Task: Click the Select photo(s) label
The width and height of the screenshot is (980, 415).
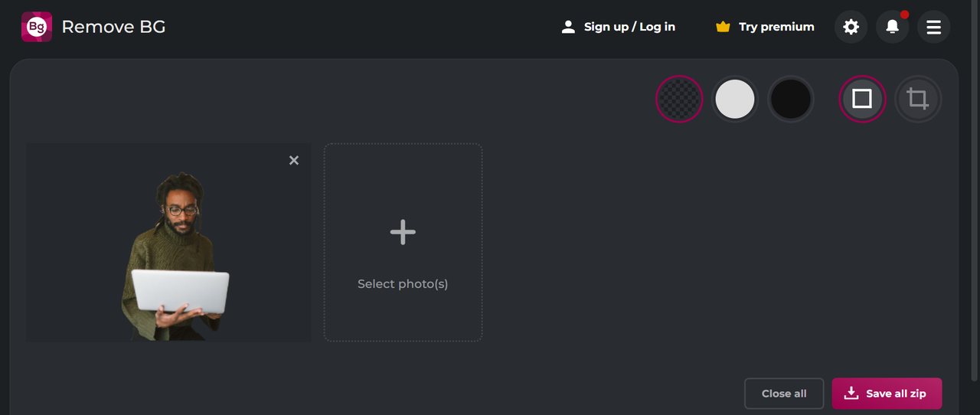Action: (403, 284)
